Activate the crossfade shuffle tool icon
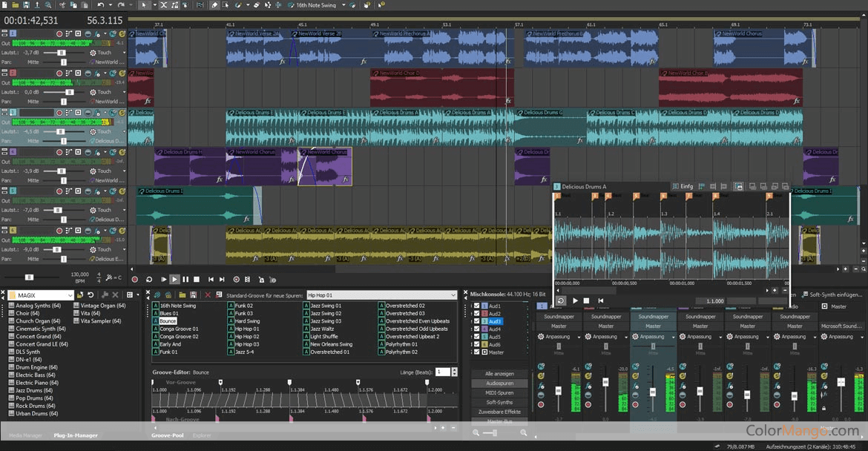This screenshot has height=451, width=868. [164, 5]
